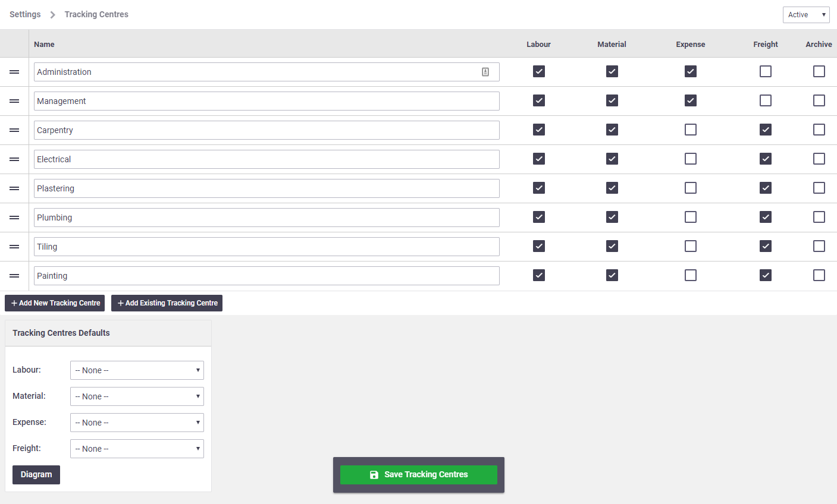The height and width of the screenshot is (504, 837).
Task: Open the Active status filter dropdown
Action: click(x=806, y=15)
